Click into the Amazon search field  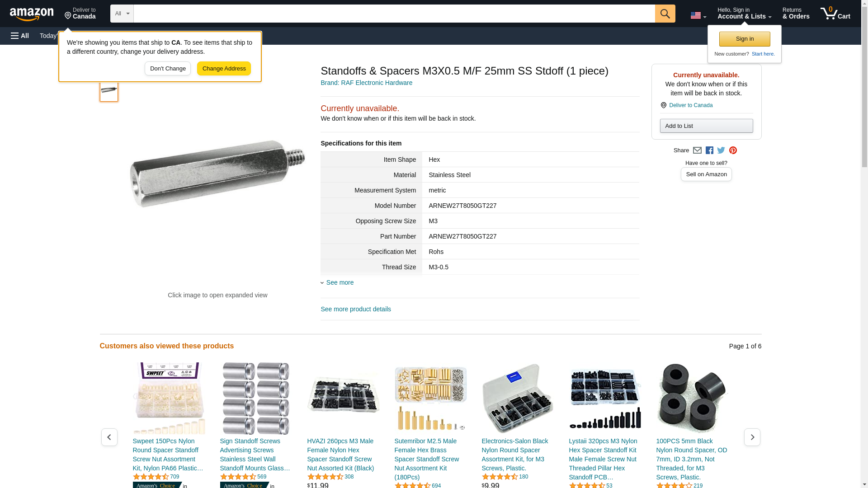coord(394,14)
